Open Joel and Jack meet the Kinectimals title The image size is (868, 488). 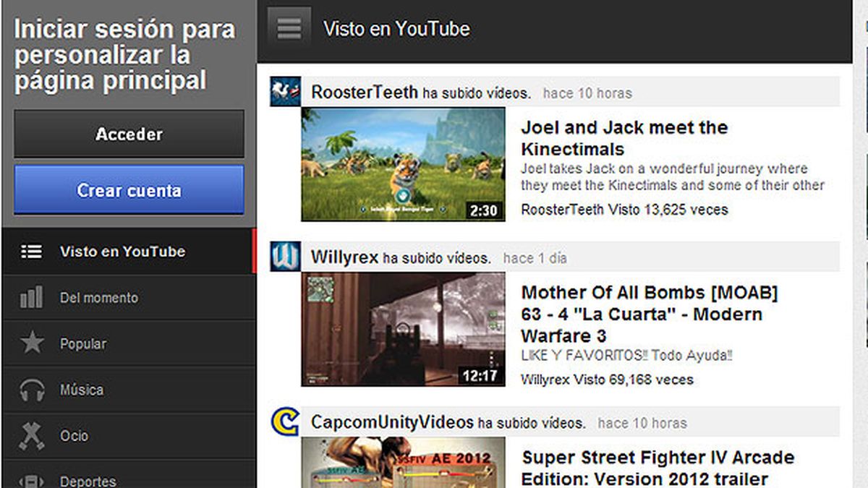624,138
